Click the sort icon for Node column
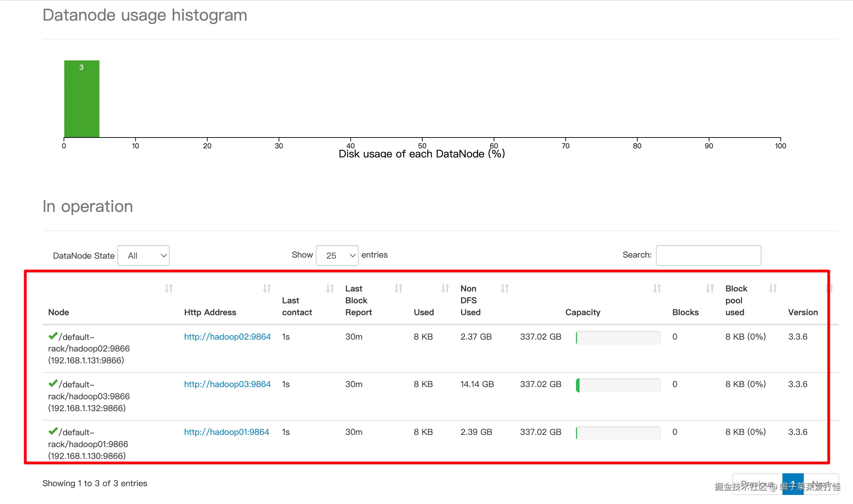 point(169,288)
